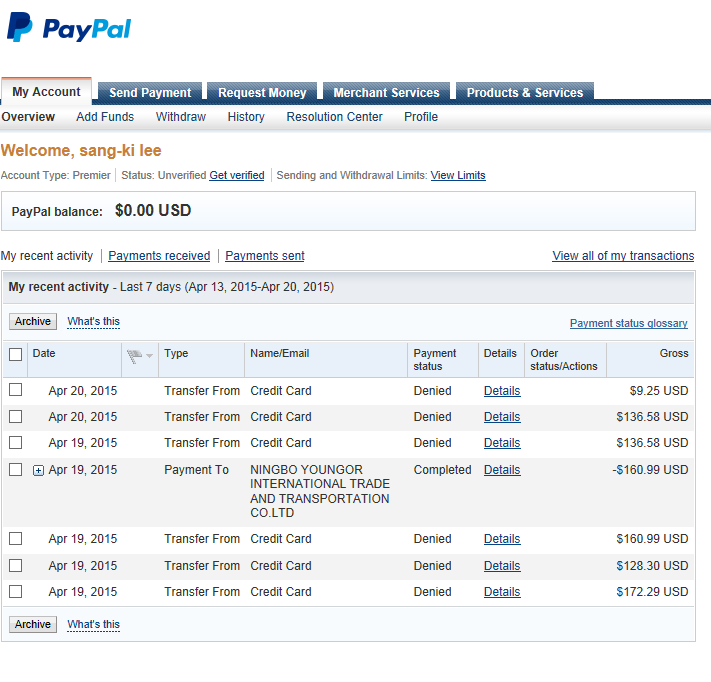711x682 pixels.
Task: Check the Apr 20 $136.58 USD transaction checkbox
Action: click(15, 416)
